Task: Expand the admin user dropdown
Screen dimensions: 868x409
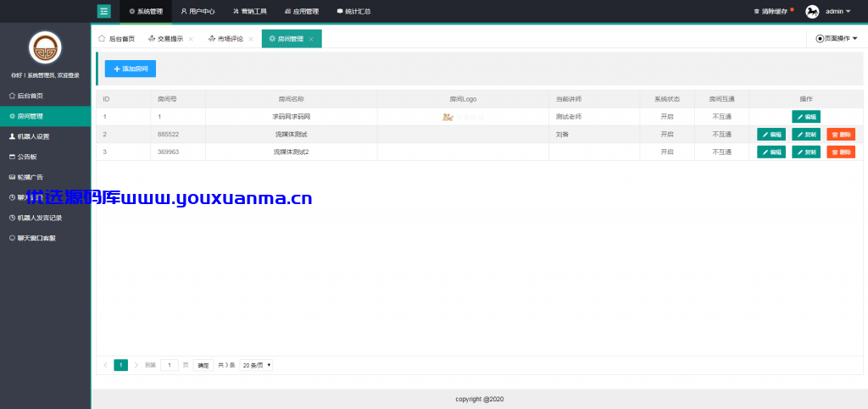Action: coord(837,11)
